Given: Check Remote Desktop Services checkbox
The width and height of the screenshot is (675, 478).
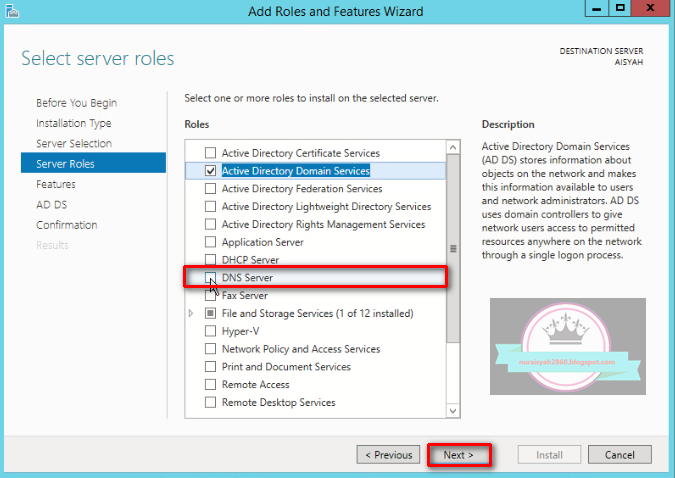Looking at the screenshot, I should 210,402.
